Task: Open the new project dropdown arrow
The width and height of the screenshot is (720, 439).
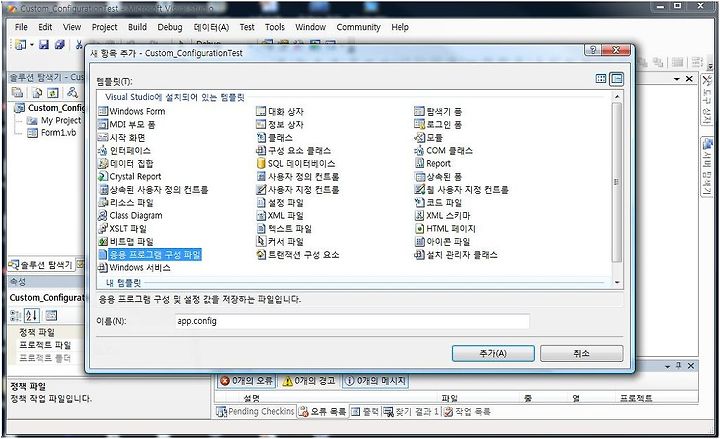Action: pos(32,45)
